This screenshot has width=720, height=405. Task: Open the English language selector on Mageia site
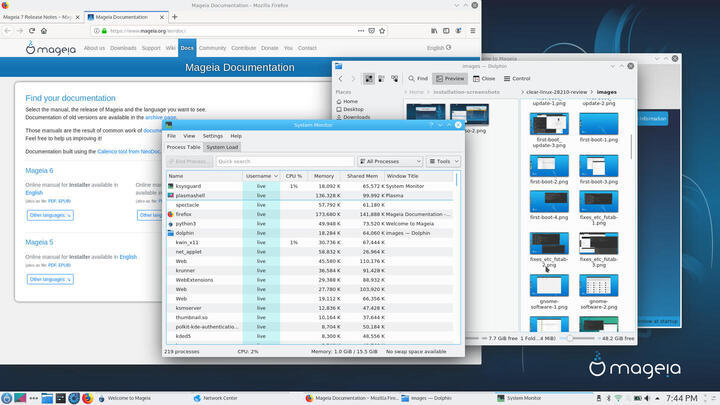[439, 48]
